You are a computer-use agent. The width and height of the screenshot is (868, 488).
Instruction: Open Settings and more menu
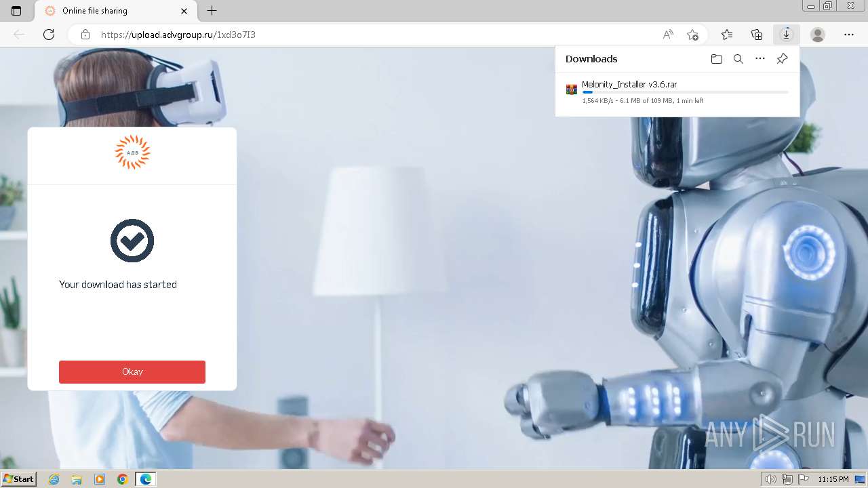pos(849,35)
